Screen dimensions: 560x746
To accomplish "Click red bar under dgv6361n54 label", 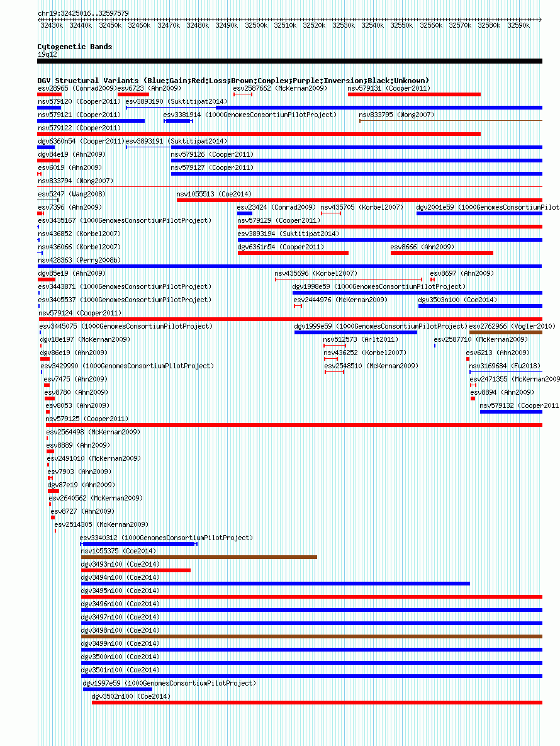I will tap(293, 253).
